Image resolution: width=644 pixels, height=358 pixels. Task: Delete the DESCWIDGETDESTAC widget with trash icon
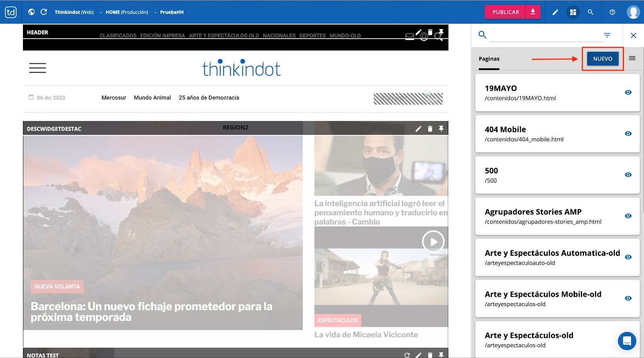[430, 129]
